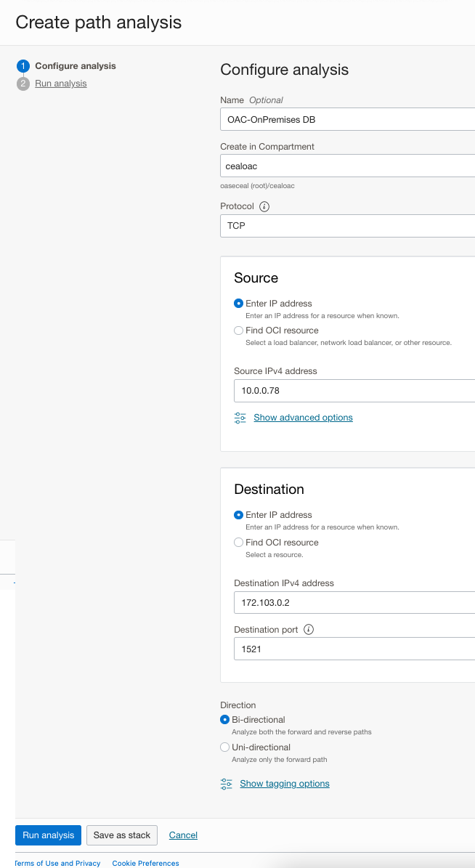This screenshot has height=868, width=475.
Task: Select Find OCI resource under Source
Action: point(238,330)
